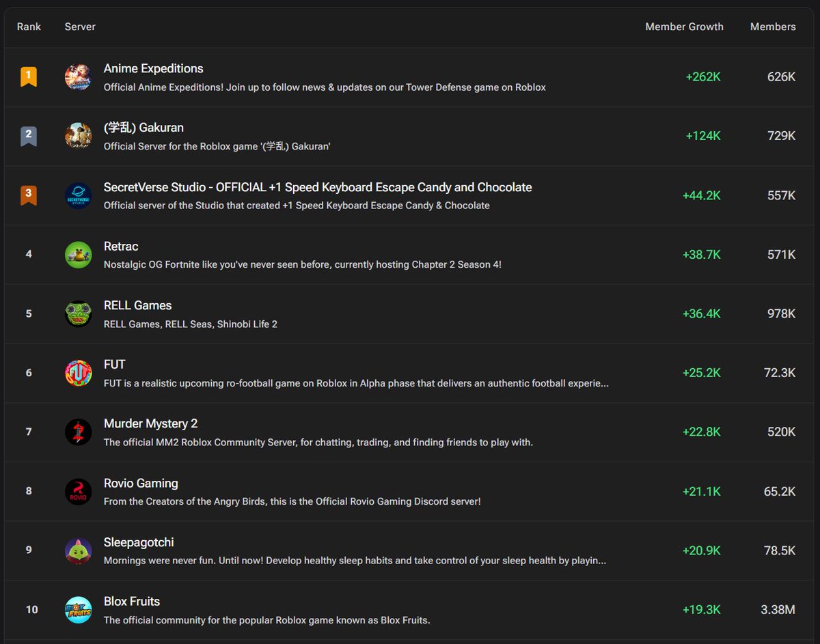Sort by Members column header
Viewport: 820px width, 644px height.
(x=773, y=27)
